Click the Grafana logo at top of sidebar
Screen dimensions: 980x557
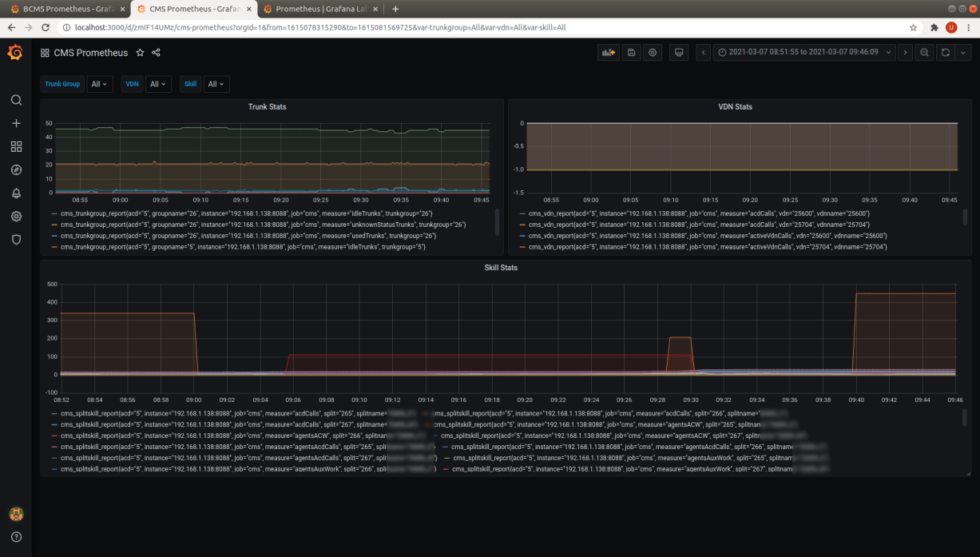coord(16,52)
